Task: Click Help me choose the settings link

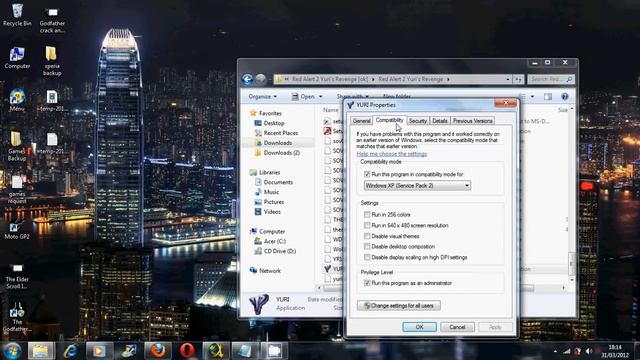Action: click(x=391, y=154)
